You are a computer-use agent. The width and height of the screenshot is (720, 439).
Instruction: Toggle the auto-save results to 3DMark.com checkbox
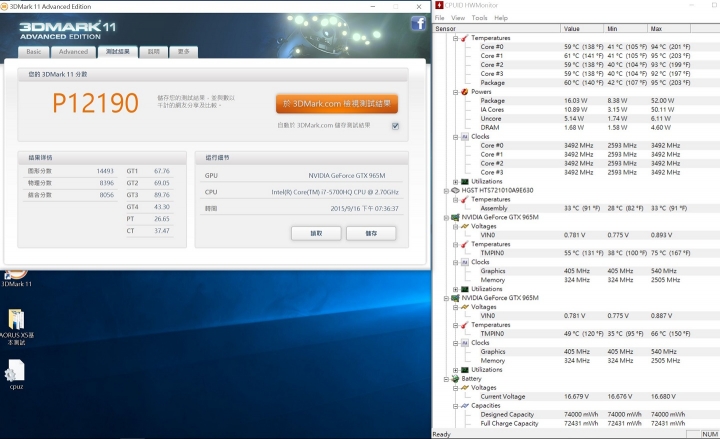(x=395, y=126)
